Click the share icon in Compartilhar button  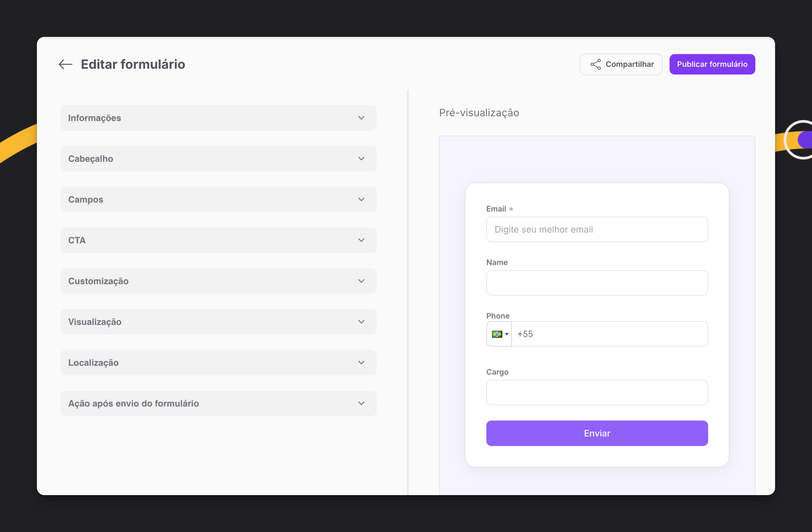(595, 64)
